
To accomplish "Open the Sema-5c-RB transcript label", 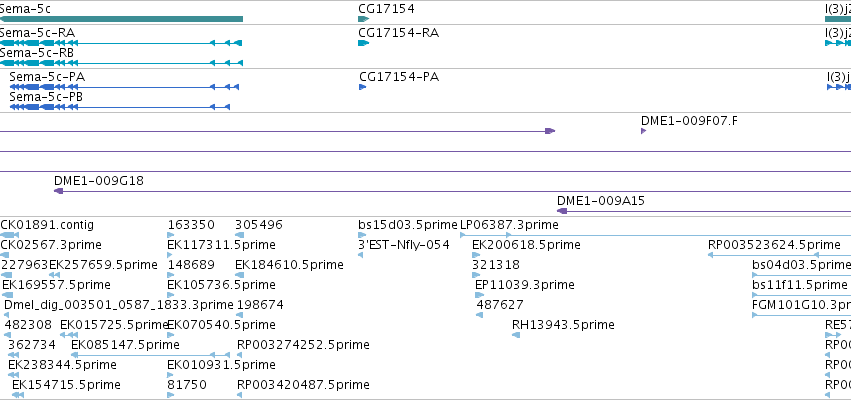I will coord(37,53).
